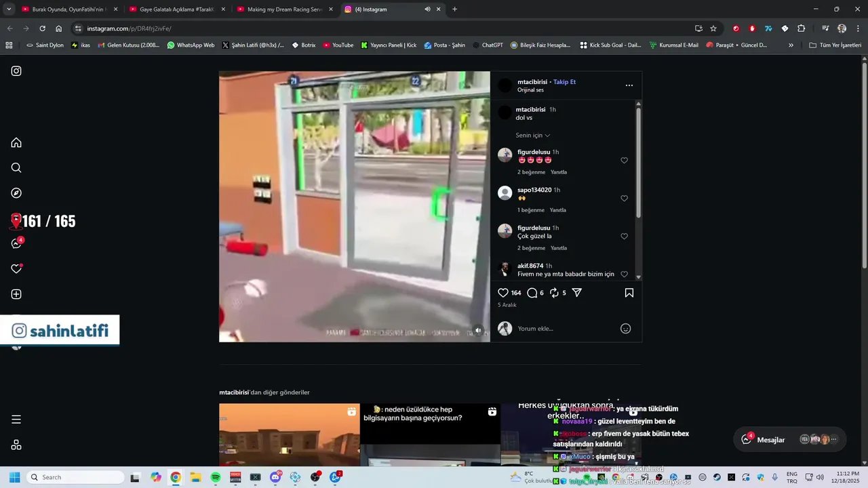The width and height of the screenshot is (868, 488).
Task: Open ChatGPT bookmark
Action: pos(487,45)
